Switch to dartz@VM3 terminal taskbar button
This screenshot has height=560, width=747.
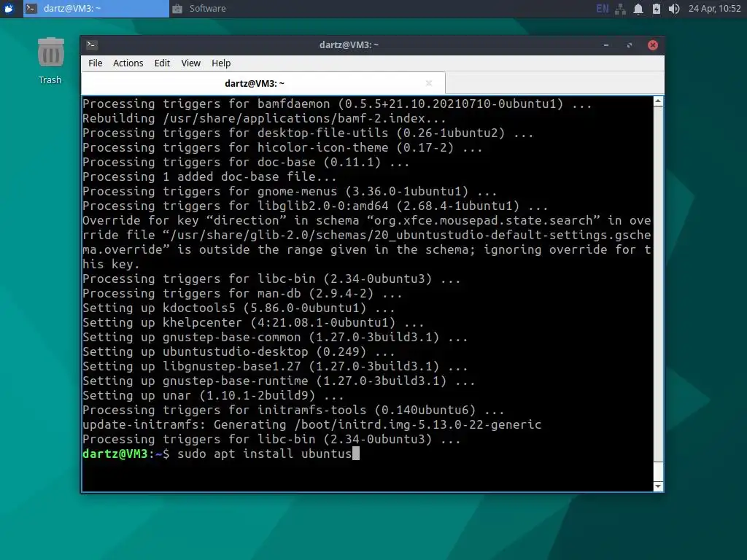pyautogui.click(x=96, y=9)
